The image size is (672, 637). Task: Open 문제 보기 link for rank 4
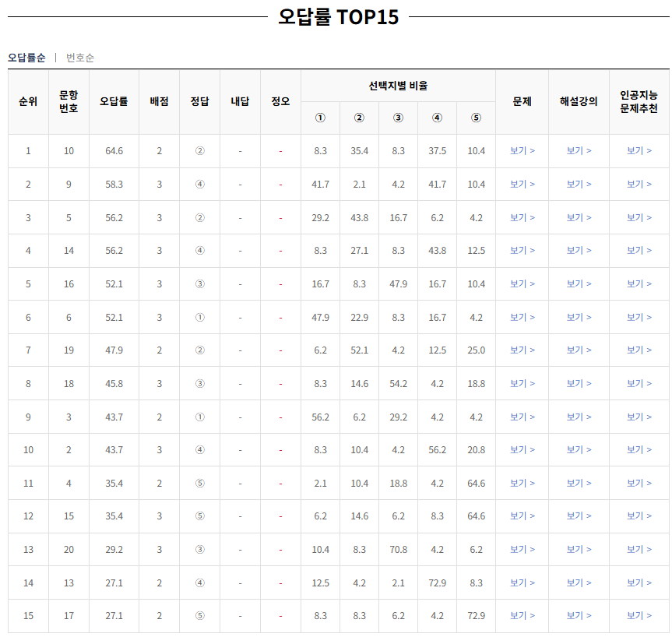point(522,250)
